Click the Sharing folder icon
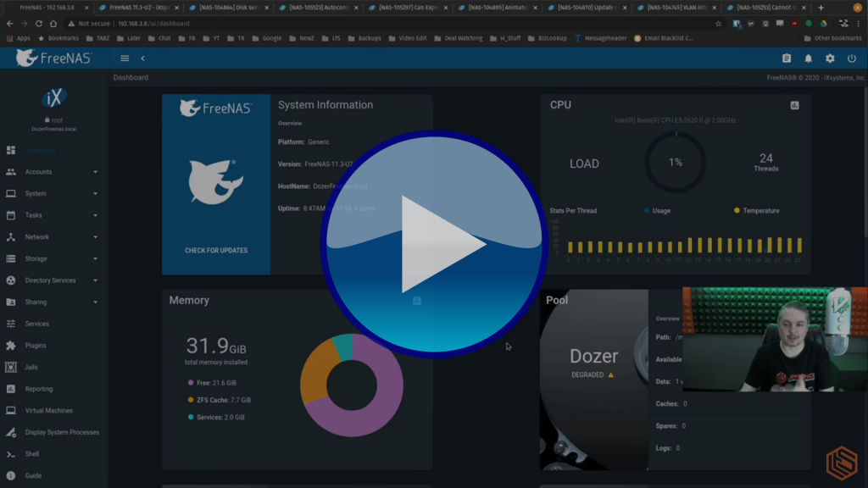 11,302
